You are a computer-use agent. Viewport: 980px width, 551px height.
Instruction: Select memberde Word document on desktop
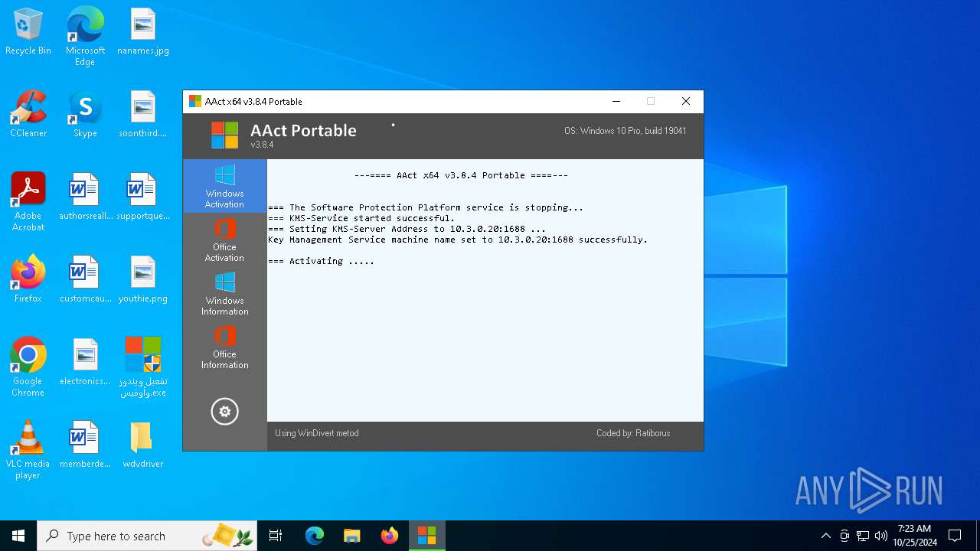click(85, 445)
